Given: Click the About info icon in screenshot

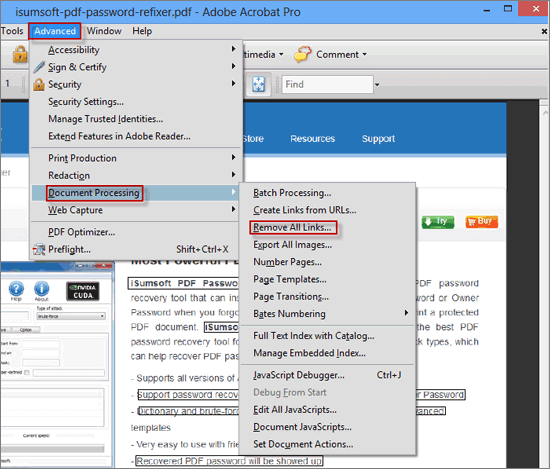Looking at the screenshot, I should coord(41,289).
